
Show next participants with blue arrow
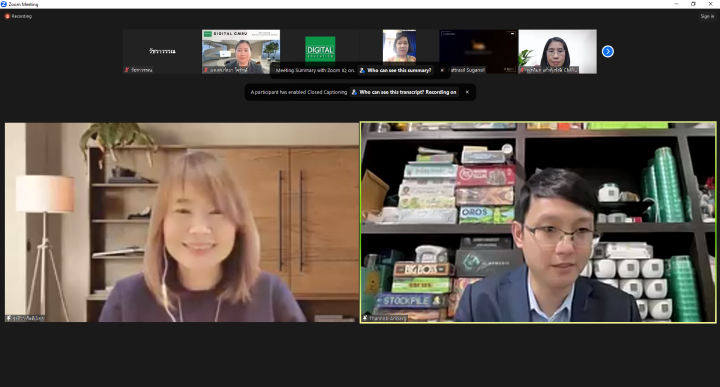(x=608, y=51)
